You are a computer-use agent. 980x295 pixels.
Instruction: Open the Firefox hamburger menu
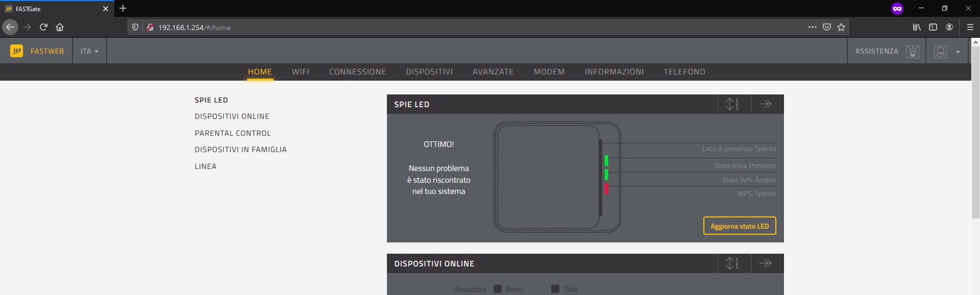[x=970, y=27]
